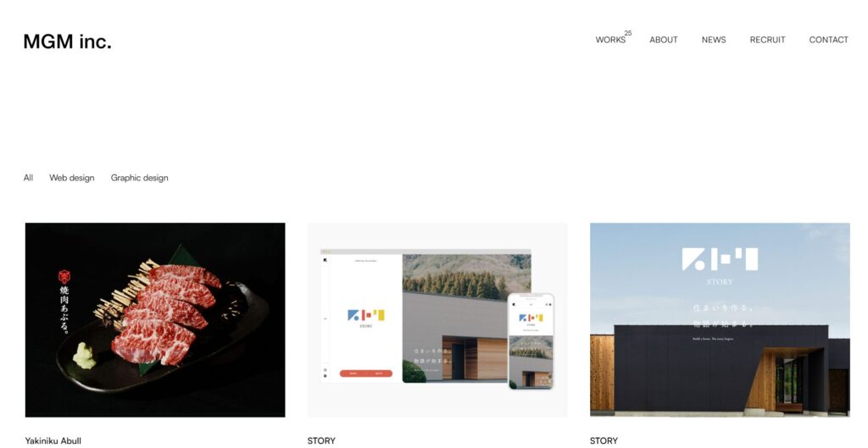Click the red Yakiniku emblem icon
The image size is (868, 448).
click(x=64, y=277)
